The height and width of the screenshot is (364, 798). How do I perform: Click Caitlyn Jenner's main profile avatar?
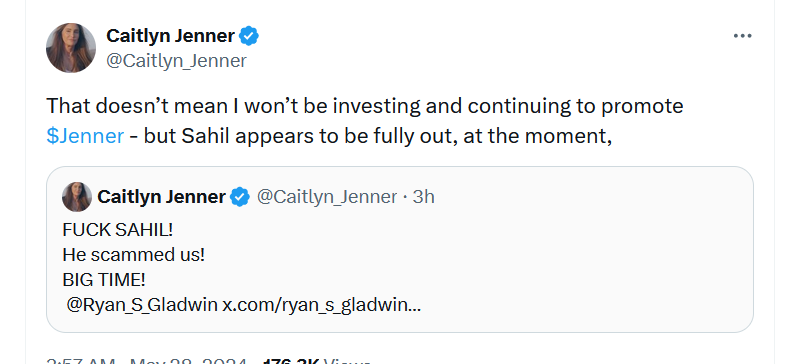[71, 48]
